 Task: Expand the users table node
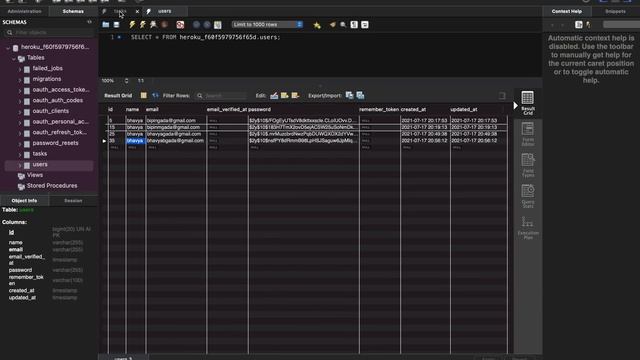pyautogui.click(x=20, y=165)
